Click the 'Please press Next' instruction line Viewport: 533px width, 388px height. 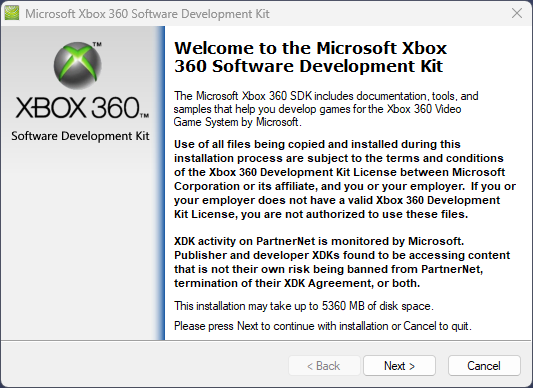click(323, 326)
